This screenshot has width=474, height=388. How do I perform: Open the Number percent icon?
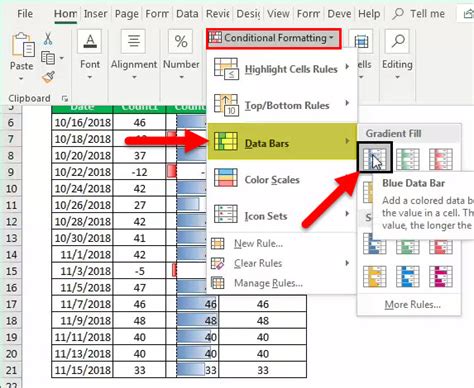tap(181, 41)
